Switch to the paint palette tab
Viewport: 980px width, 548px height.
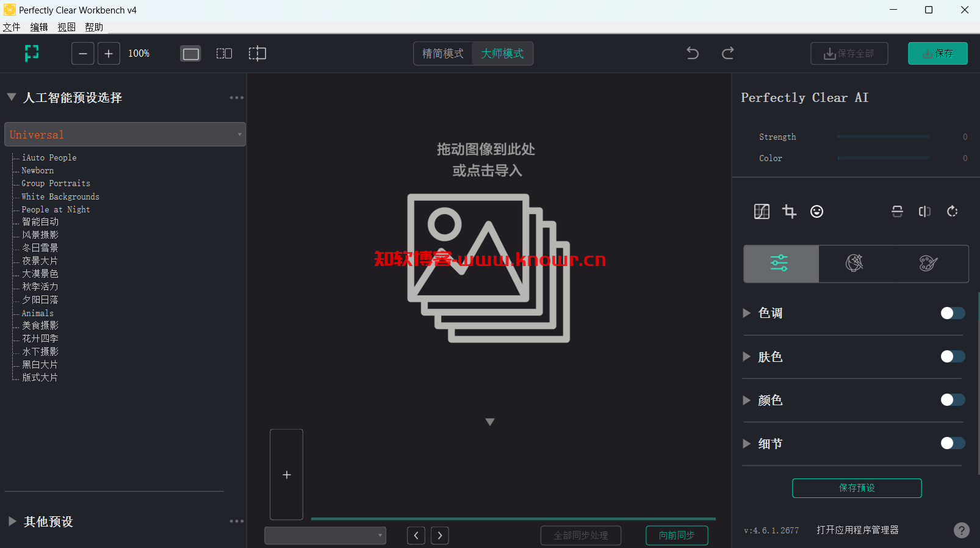[929, 264]
